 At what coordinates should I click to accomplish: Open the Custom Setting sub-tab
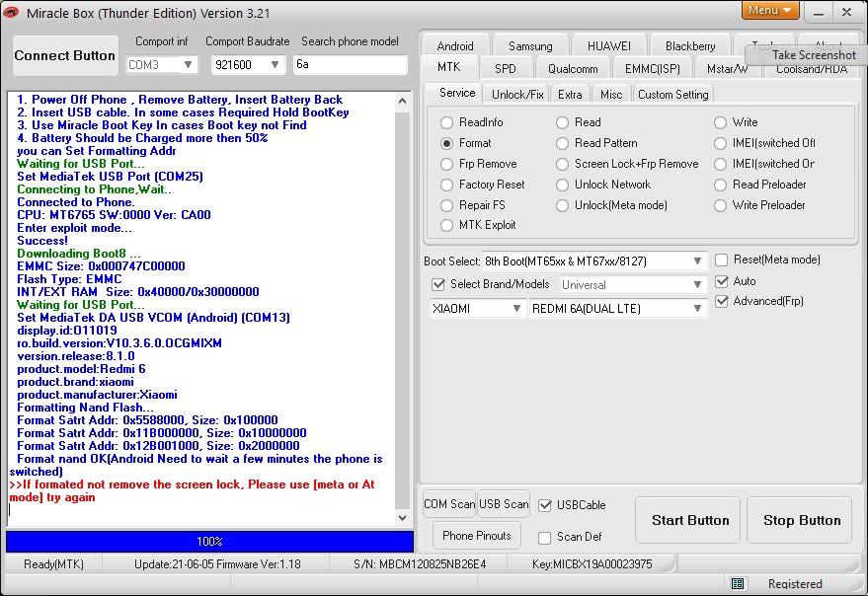click(673, 95)
